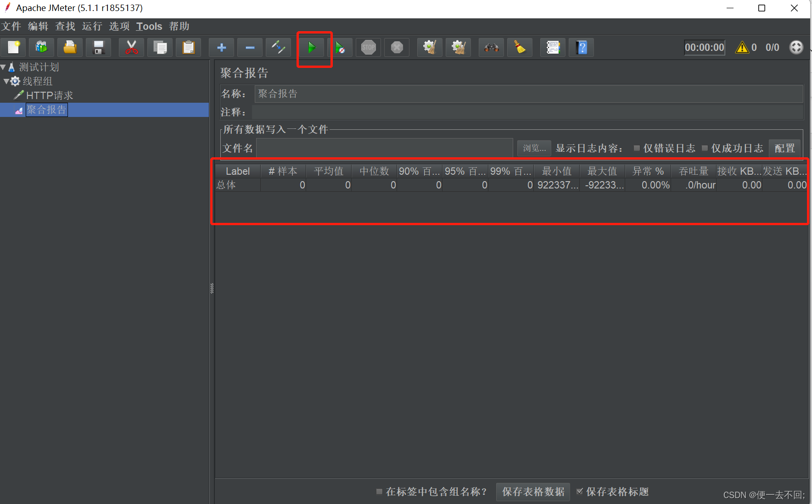Open the 文件 menu
Viewport: 812px width, 504px height.
coord(11,26)
